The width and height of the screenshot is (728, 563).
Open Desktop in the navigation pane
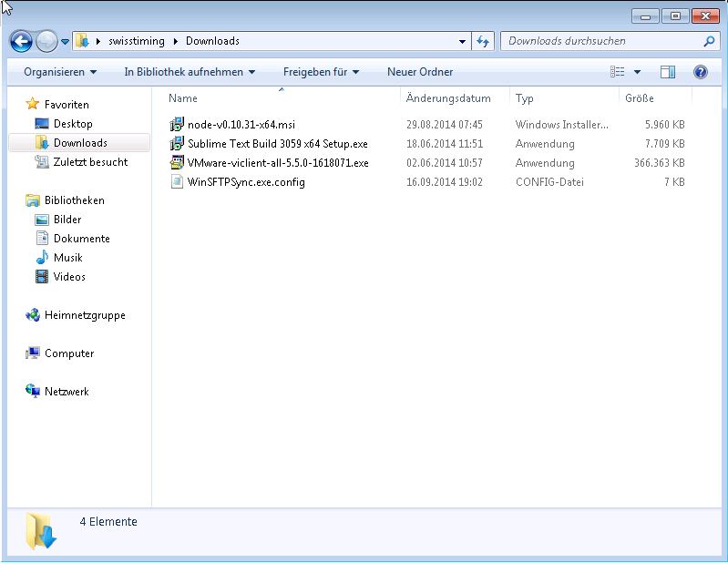(x=73, y=124)
